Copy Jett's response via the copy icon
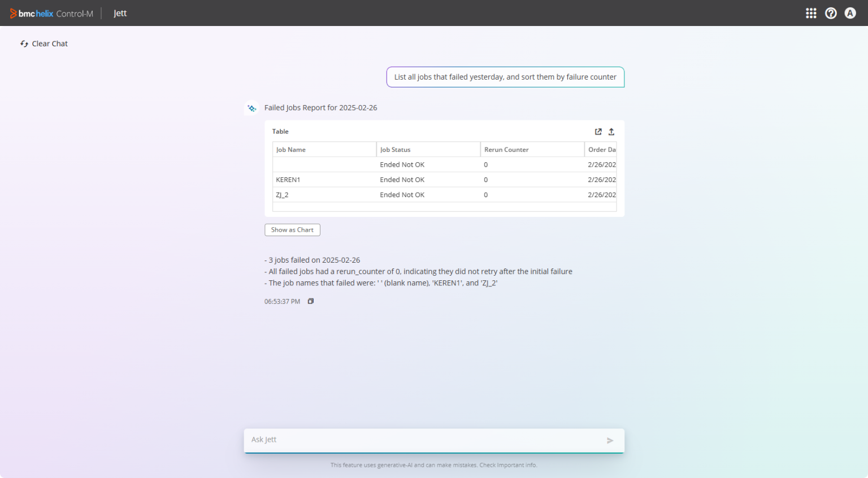 click(310, 301)
